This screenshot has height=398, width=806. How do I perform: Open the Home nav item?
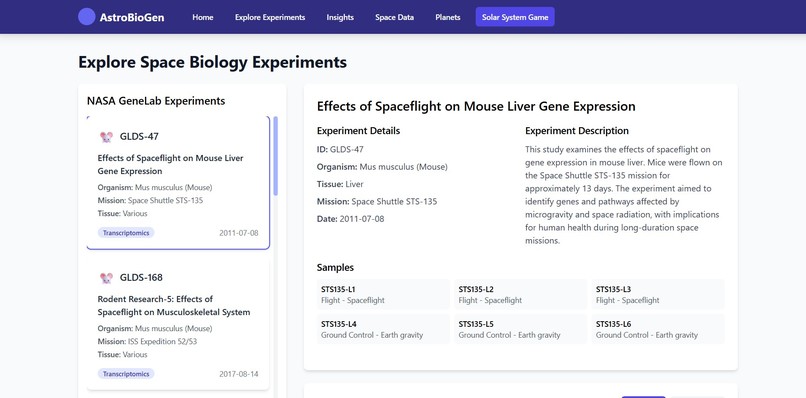[x=203, y=17]
